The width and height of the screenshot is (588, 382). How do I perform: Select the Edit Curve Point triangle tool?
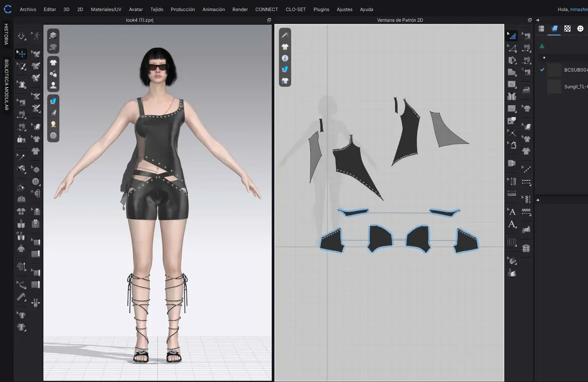[512, 48]
